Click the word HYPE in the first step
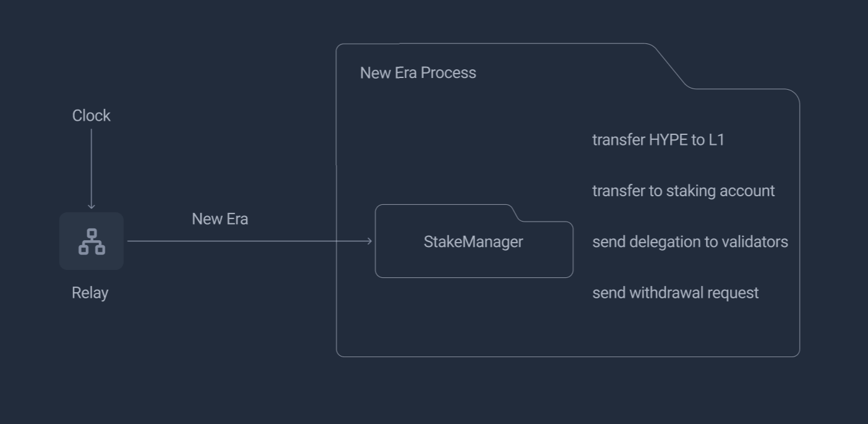The image size is (868, 424). [668, 140]
